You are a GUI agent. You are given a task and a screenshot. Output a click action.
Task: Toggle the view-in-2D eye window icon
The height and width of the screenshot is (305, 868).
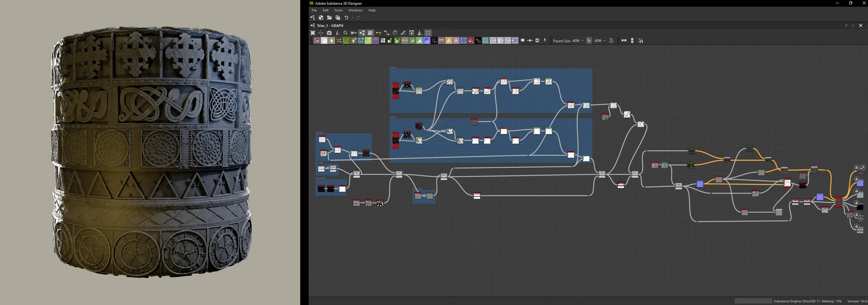point(411,33)
